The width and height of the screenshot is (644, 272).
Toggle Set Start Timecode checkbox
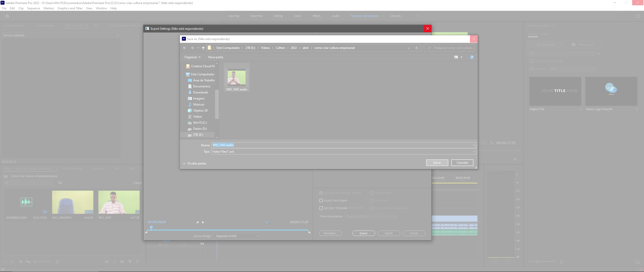[x=321, y=208]
